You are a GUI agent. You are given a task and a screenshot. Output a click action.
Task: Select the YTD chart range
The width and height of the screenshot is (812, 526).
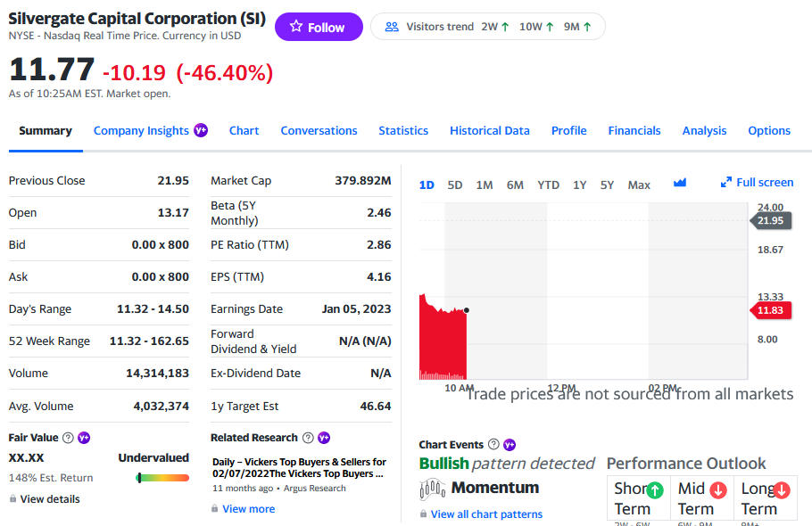pyautogui.click(x=549, y=185)
